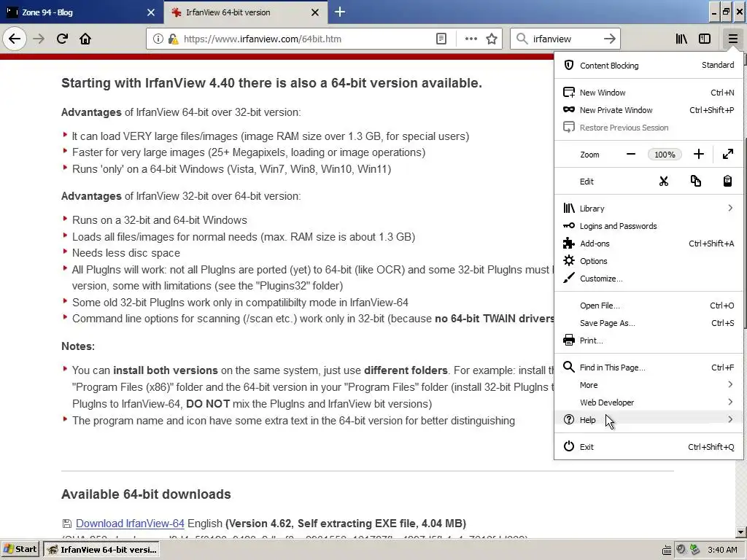Choose Save Page As...
747x560 pixels.
point(649,323)
